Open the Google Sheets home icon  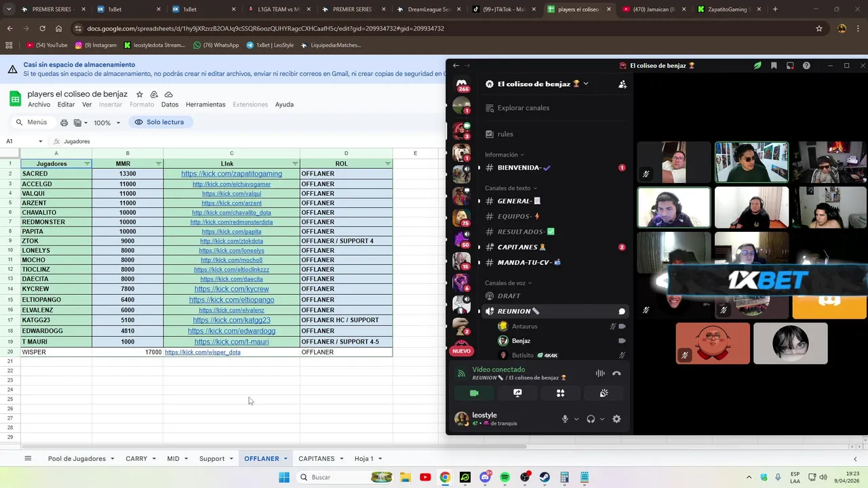(15, 99)
